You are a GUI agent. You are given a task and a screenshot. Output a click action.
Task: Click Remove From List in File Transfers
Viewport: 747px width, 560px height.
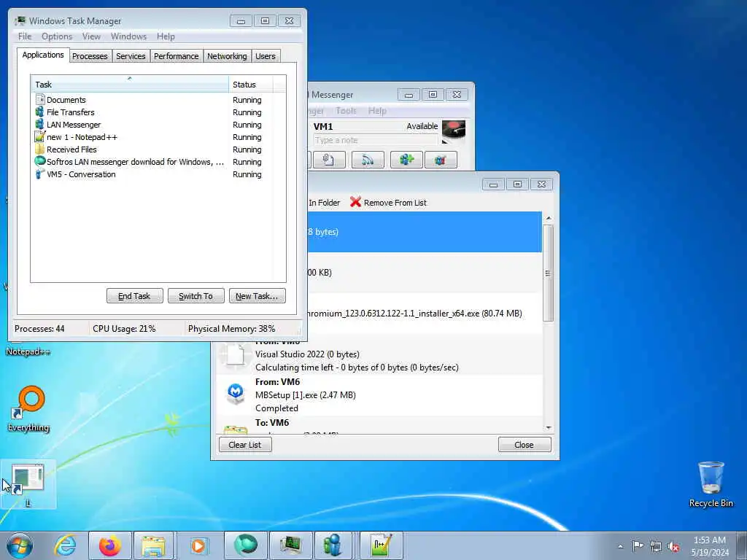click(x=388, y=203)
